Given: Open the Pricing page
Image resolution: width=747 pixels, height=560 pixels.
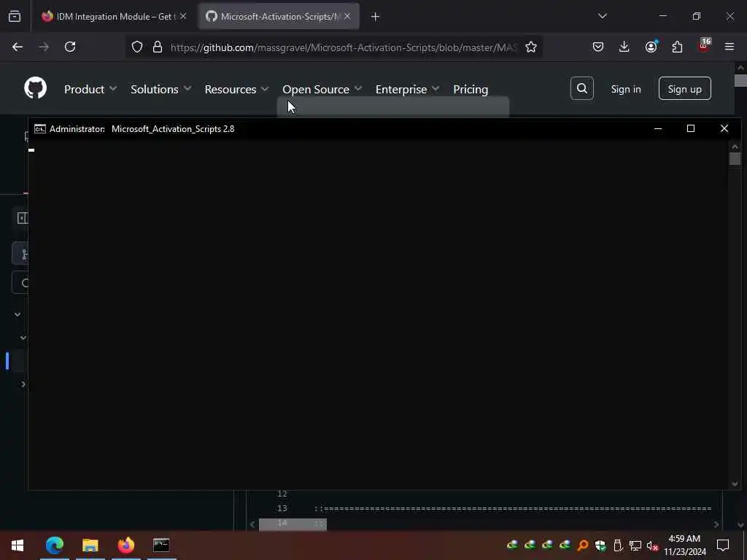Looking at the screenshot, I should point(471,89).
